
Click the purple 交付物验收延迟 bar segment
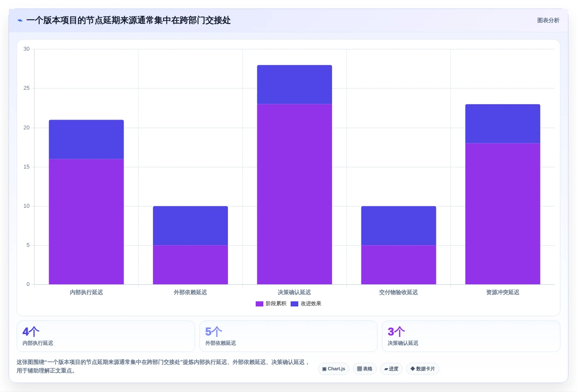coord(398,265)
